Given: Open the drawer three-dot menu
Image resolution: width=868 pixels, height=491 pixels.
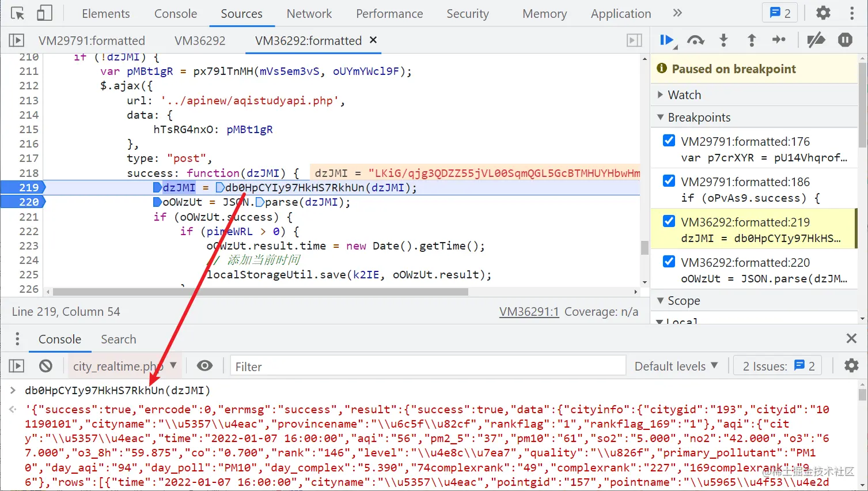Looking at the screenshot, I should pos(17,339).
